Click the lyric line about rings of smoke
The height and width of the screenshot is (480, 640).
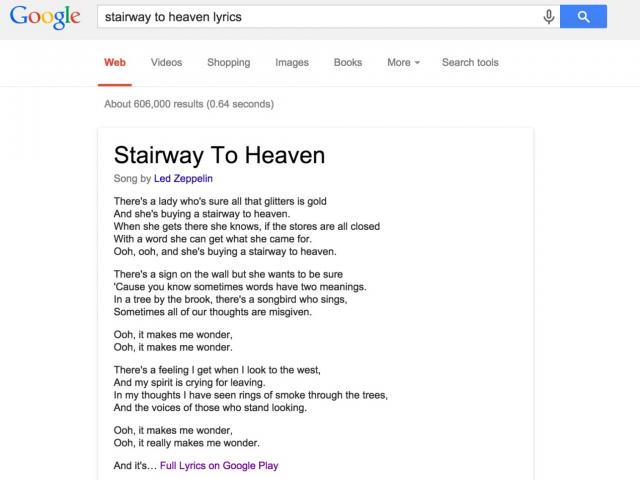point(251,395)
